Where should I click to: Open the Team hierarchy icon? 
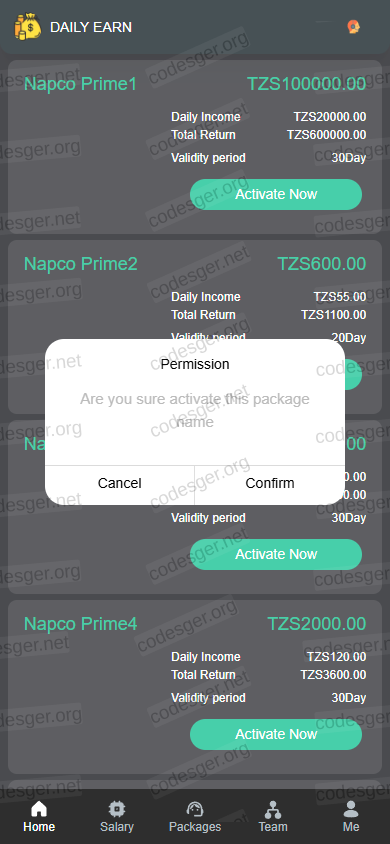(x=273, y=809)
